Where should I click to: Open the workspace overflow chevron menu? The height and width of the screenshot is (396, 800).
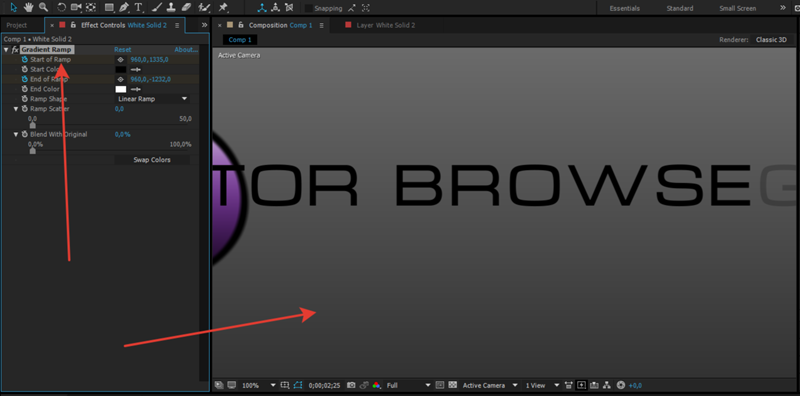783,8
